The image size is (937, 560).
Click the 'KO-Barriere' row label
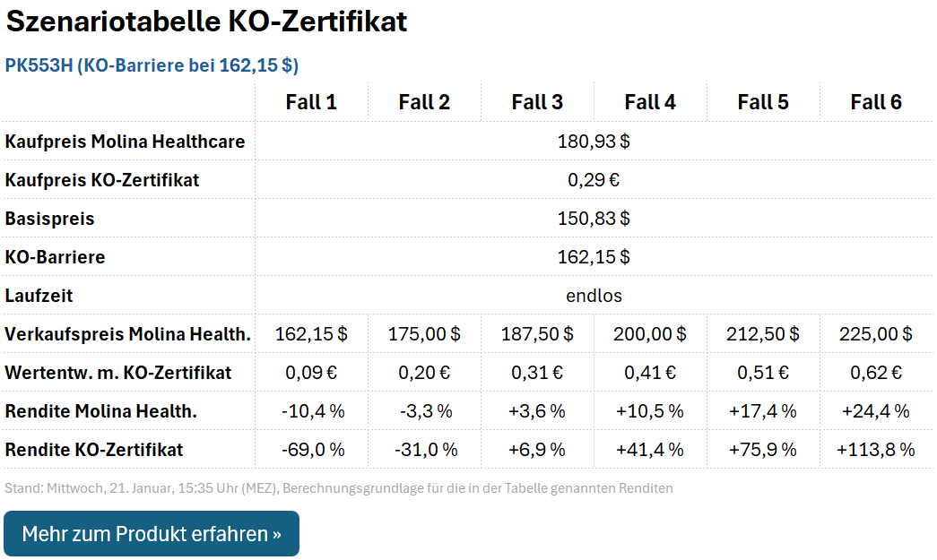55,257
